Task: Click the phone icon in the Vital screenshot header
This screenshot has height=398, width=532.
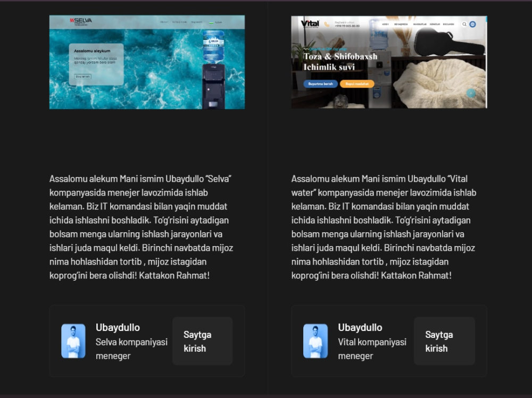Action: coord(327,24)
